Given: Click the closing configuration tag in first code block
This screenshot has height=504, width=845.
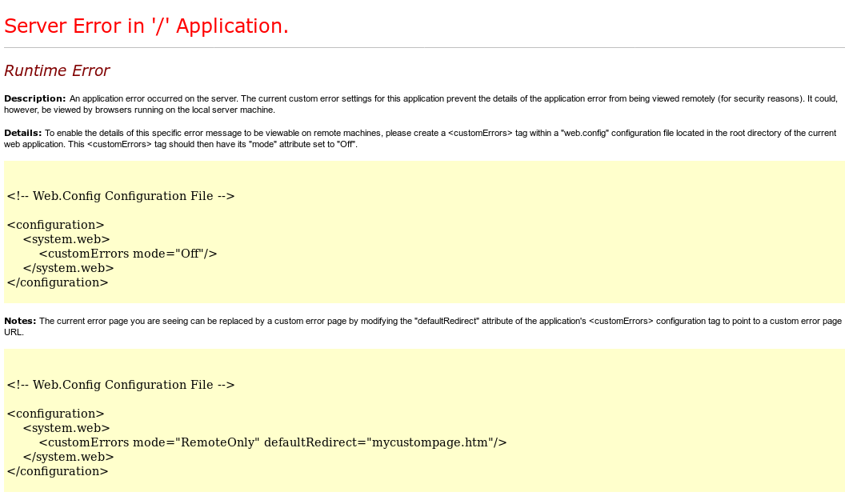Looking at the screenshot, I should [x=58, y=282].
